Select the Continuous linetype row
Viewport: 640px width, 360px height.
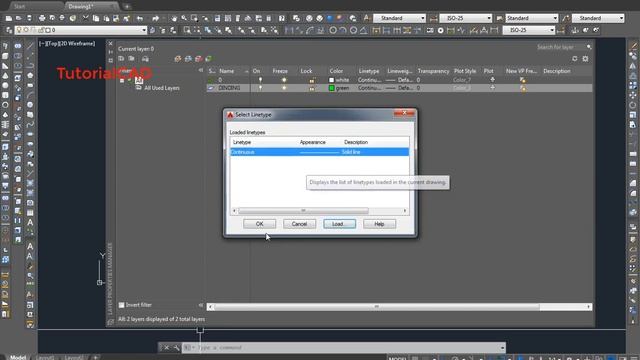320,152
